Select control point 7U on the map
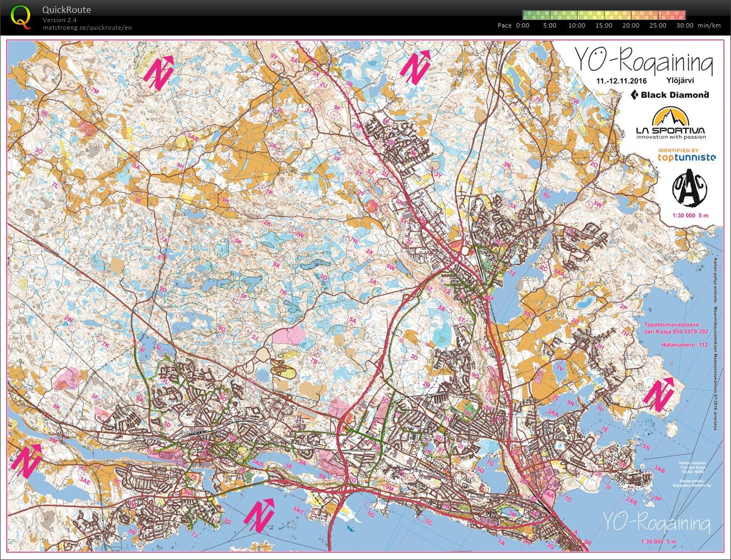The image size is (731, 560). pos(600,409)
